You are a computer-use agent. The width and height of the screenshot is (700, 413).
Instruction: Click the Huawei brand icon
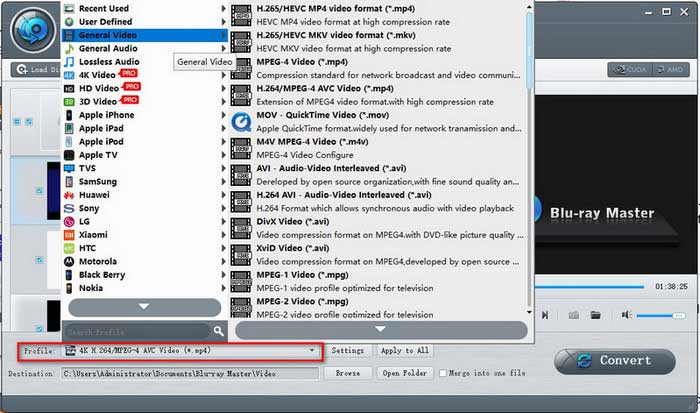click(68, 195)
